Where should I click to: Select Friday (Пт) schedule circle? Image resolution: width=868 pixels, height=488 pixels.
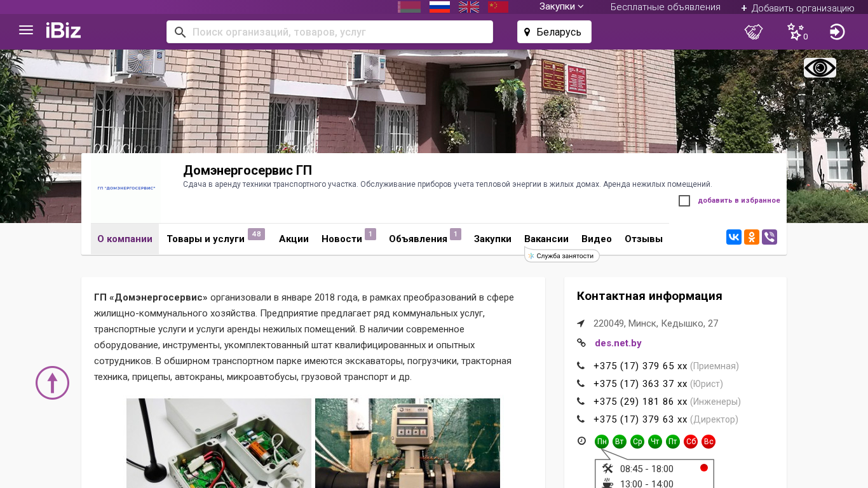click(673, 442)
